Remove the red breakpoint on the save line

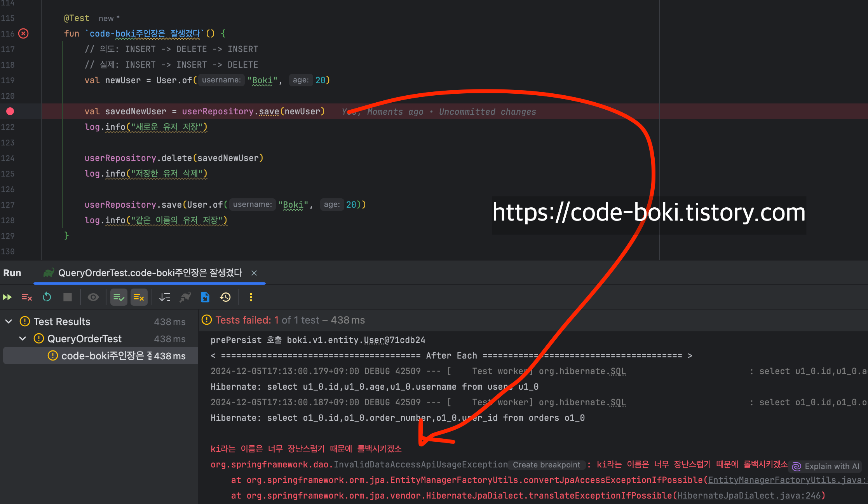[x=10, y=112]
